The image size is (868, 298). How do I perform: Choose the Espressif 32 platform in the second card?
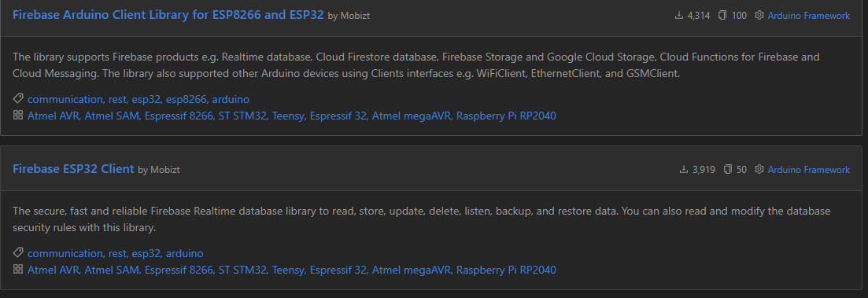click(338, 269)
